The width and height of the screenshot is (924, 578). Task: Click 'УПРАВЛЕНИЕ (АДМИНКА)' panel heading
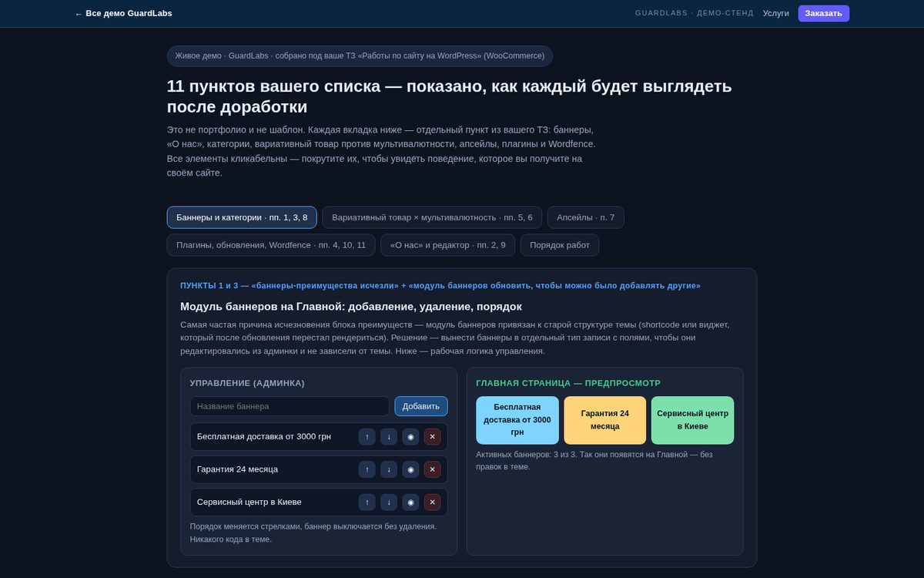[247, 383]
